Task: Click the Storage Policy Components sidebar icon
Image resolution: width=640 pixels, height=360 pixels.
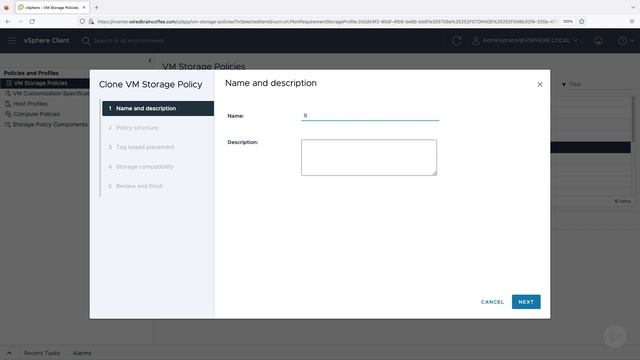Action: pos(7,124)
